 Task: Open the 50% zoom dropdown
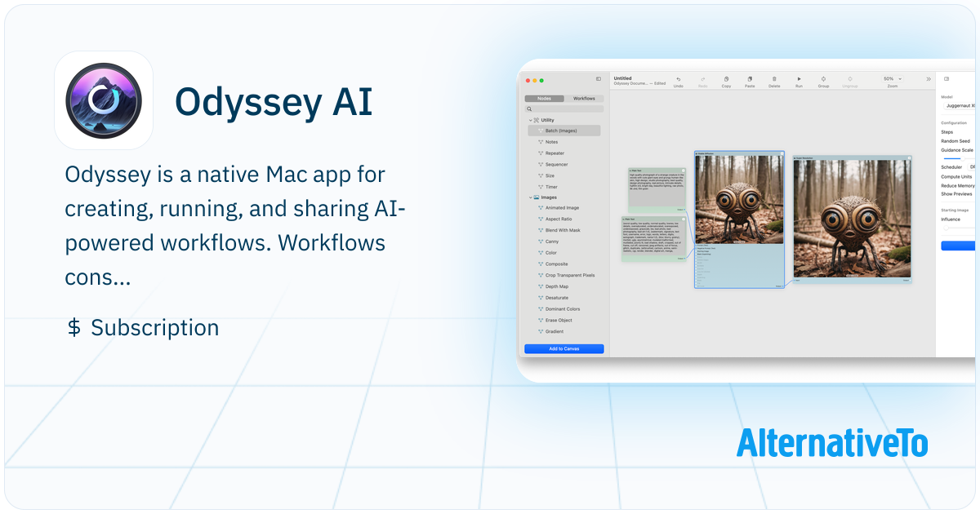tap(893, 79)
